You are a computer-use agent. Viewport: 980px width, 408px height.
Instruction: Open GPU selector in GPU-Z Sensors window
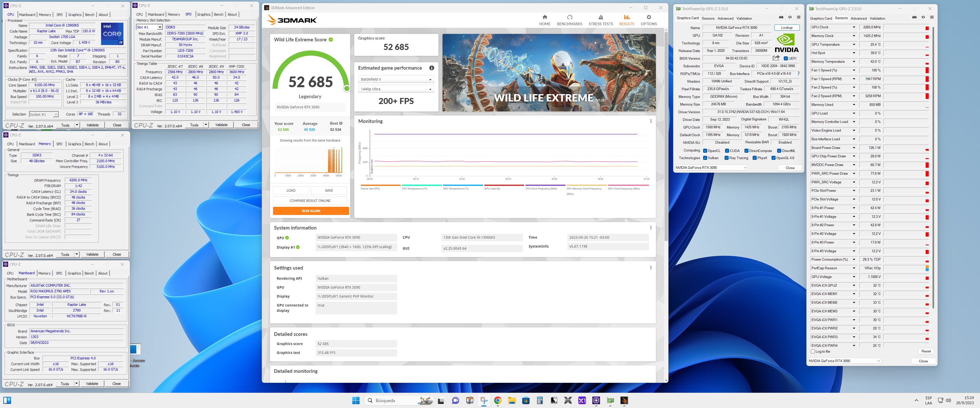(844, 361)
